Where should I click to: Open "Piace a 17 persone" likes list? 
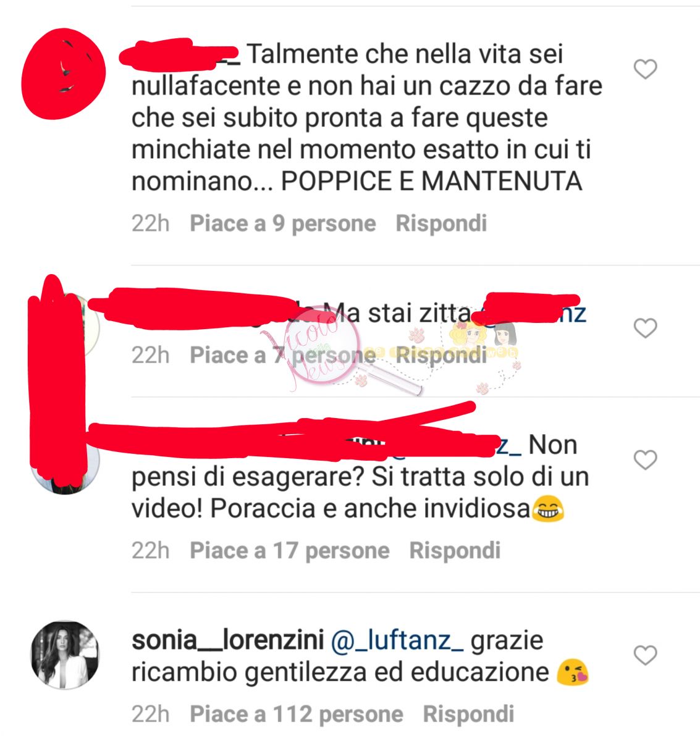tap(289, 550)
